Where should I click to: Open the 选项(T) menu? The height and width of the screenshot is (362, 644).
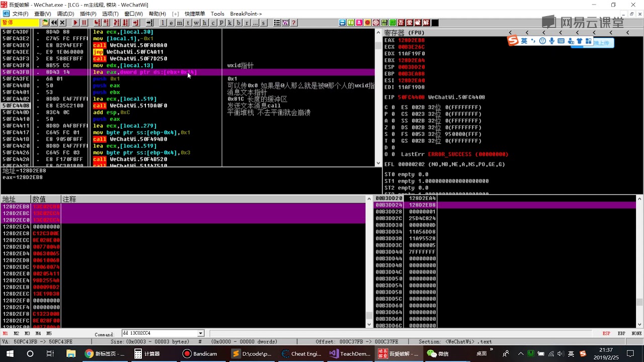point(110,14)
